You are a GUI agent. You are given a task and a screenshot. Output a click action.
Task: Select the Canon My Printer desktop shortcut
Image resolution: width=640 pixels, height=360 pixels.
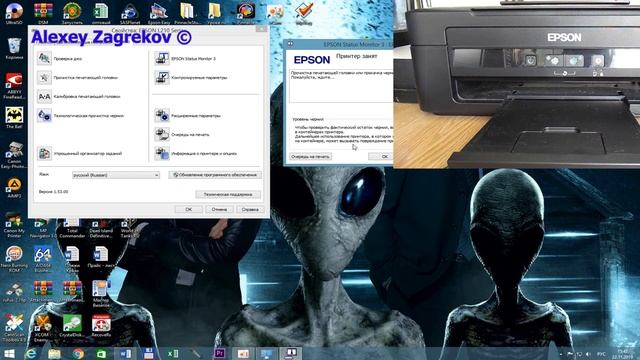pos(14,226)
